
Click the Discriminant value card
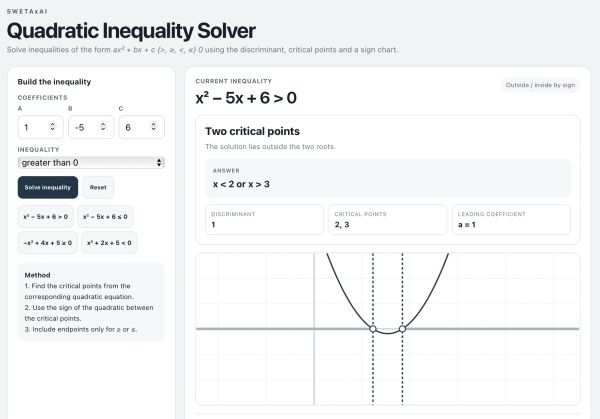tap(264, 220)
